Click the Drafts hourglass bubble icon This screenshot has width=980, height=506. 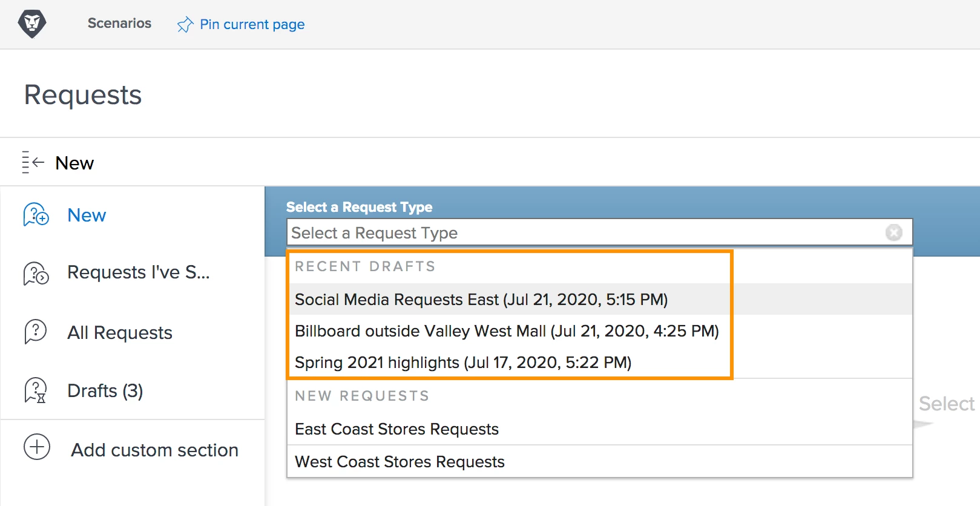click(x=36, y=390)
